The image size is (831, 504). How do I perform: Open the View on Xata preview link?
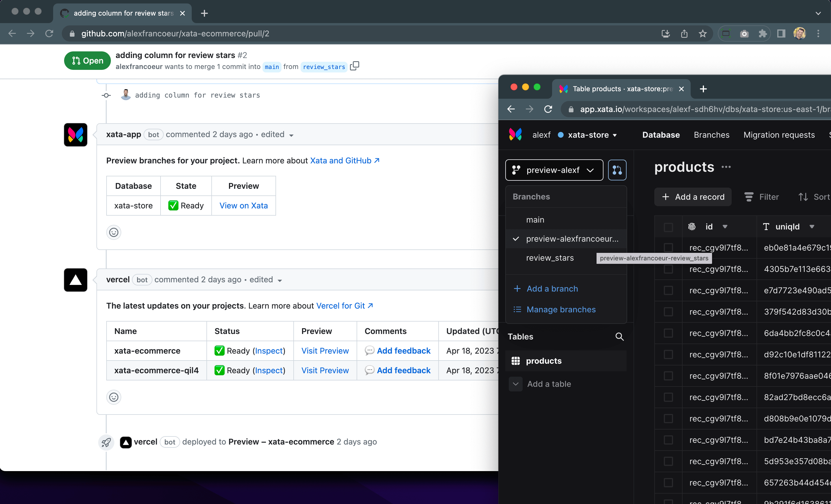click(x=243, y=206)
